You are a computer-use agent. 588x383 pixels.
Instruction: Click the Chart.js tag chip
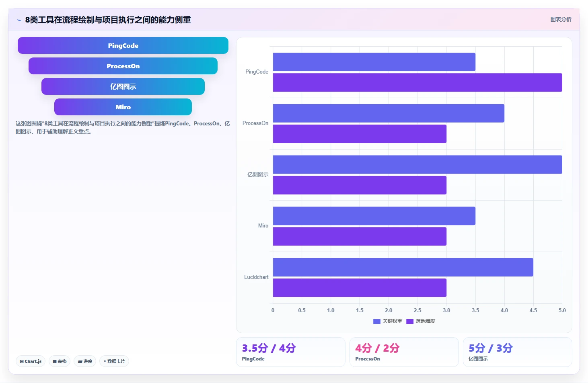(31, 361)
